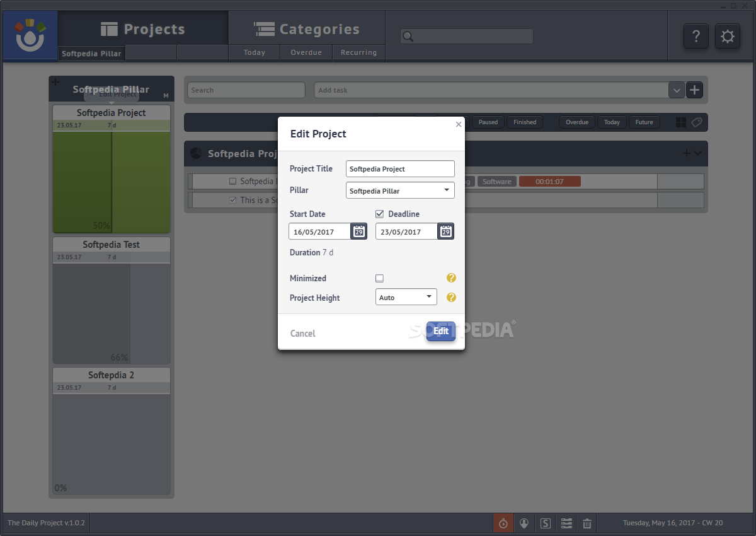Image resolution: width=756 pixels, height=536 pixels.
Task: Click the Softpedia 2 0% progress area
Action: [x=112, y=444]
